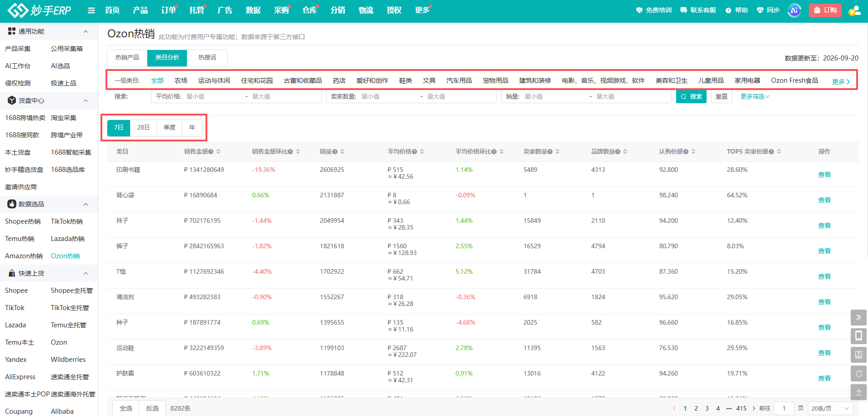Click the 数据选品 section icon

click(12, 204)
